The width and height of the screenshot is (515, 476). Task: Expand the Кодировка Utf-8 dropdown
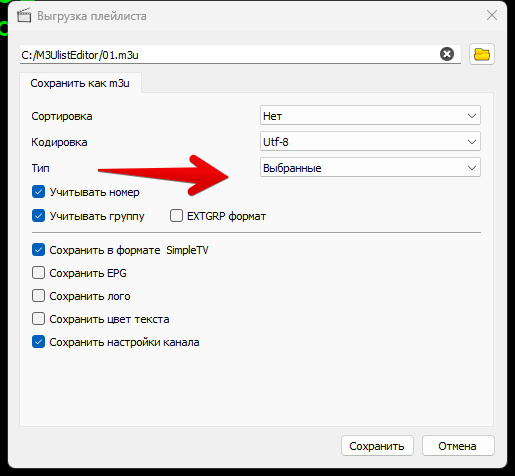pos(370,141)
